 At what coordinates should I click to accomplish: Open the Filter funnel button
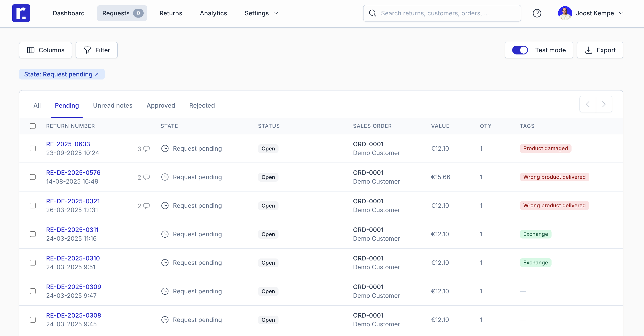(x=96, y=50)
